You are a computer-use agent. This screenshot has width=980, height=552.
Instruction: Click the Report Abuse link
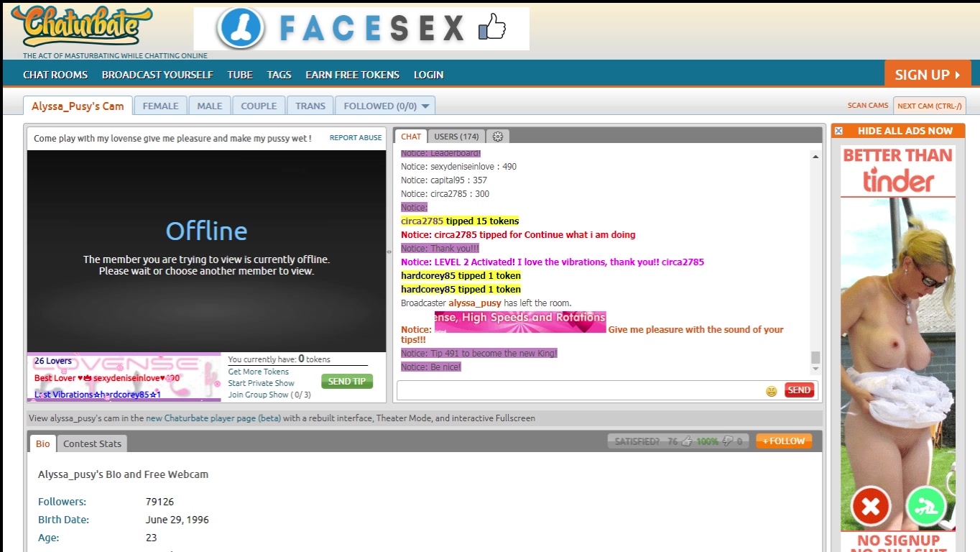pos(356,138)
